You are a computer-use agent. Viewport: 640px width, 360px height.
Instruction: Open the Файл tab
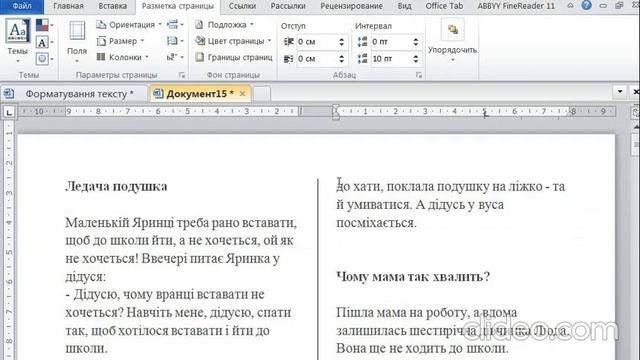(x=22, y=6)
